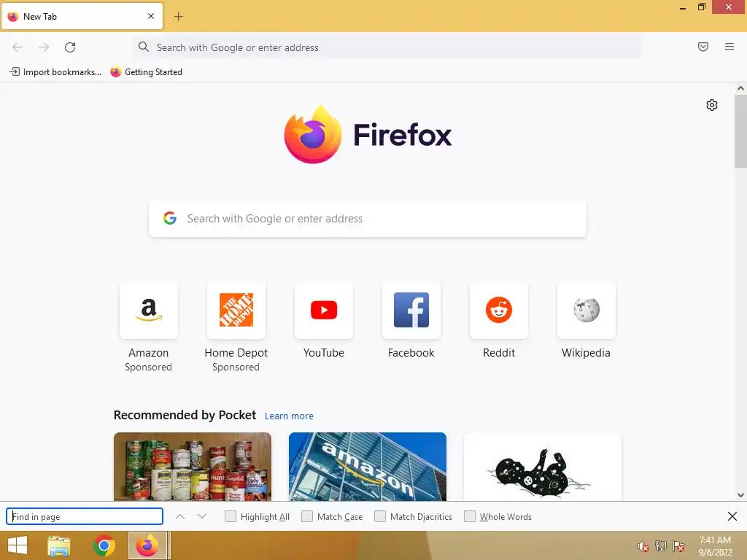This screenshot has height=560, width=747.
Task: Open the Wikipedia shortcut tile
Action: coord(587,311)
